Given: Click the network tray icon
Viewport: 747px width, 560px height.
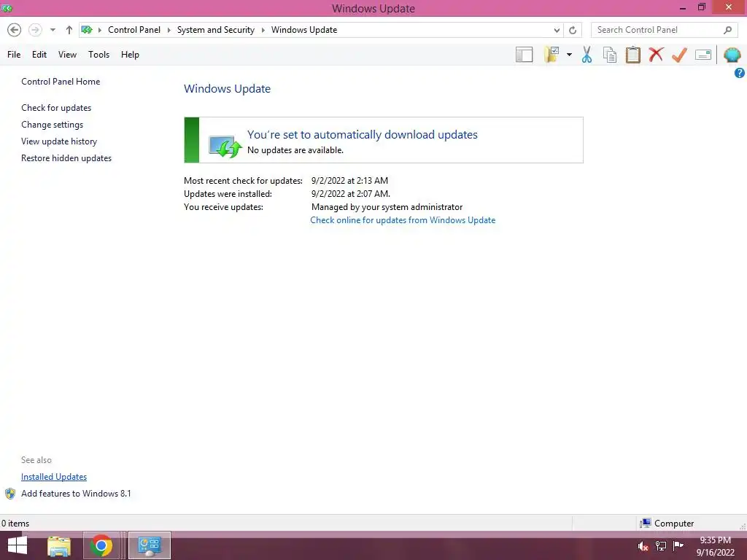Looking at the screenshot, I should (661, 546).
